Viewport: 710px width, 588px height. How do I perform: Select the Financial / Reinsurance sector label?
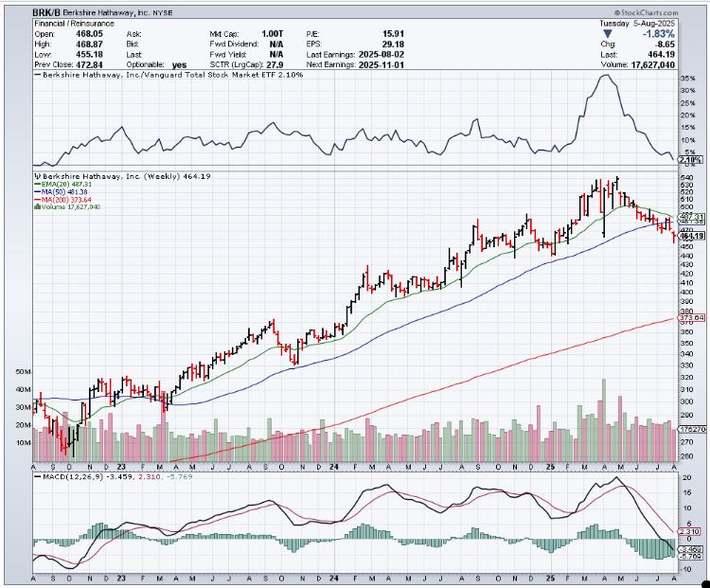click(74, 24)
